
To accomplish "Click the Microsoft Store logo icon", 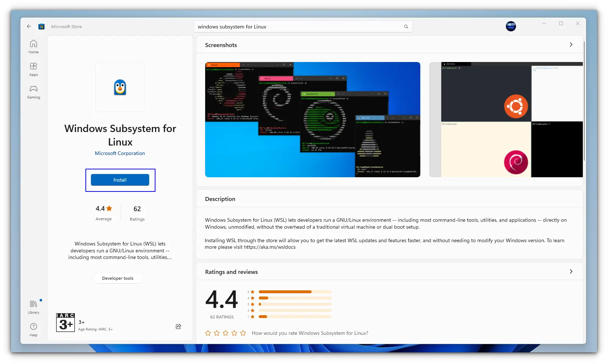I will click(42, 26).
